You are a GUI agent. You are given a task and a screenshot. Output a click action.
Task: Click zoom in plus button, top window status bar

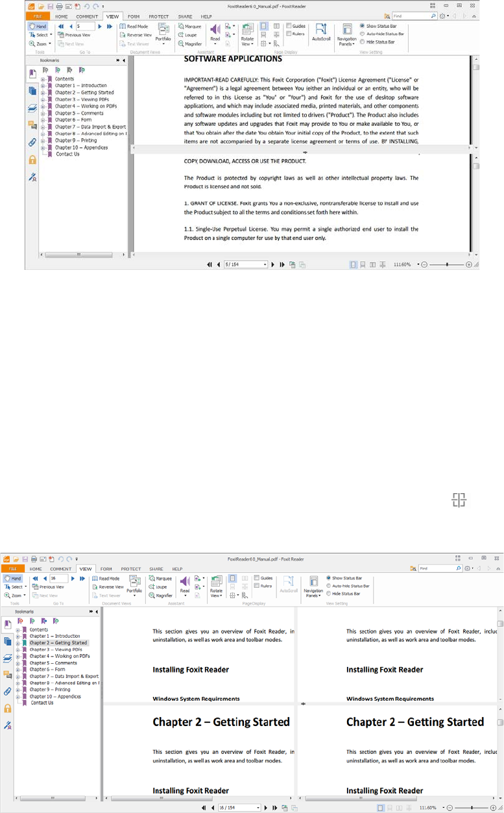click(469, 265)
